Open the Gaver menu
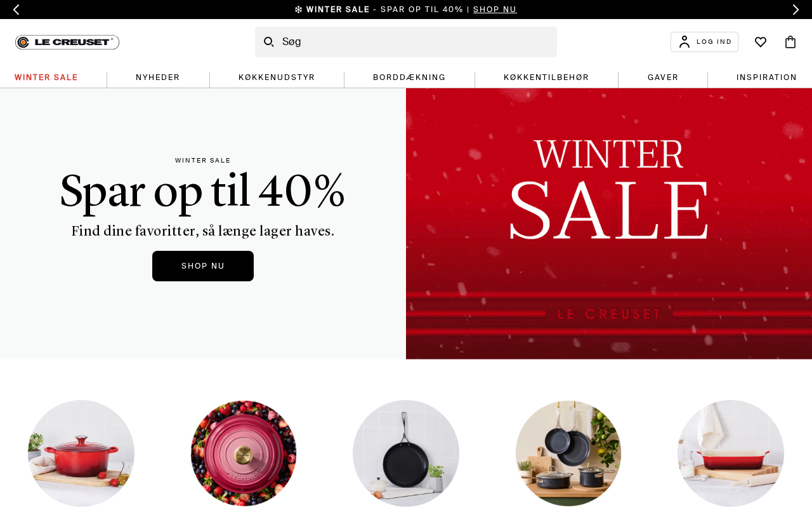 663,77
